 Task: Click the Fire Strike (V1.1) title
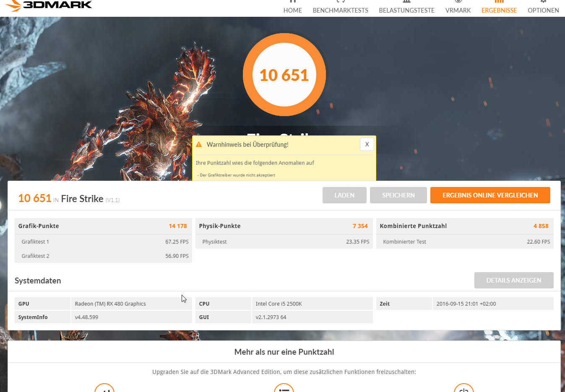click(x=90, y=199)
